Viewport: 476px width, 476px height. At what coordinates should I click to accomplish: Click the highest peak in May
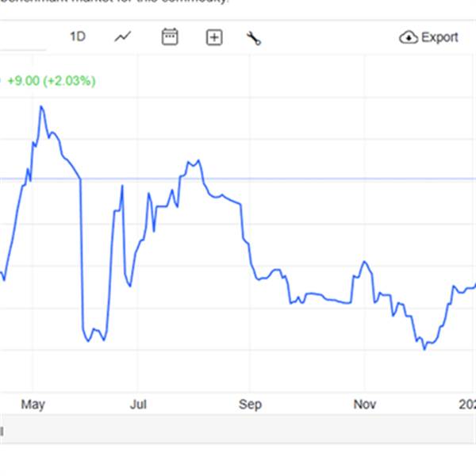point(41,106)
